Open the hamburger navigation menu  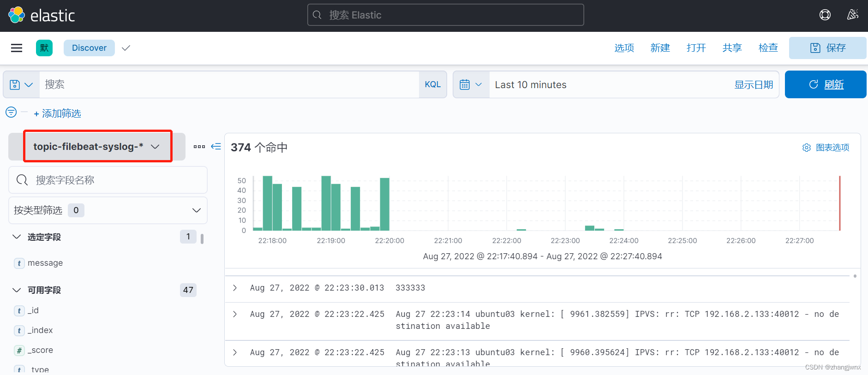17,48
